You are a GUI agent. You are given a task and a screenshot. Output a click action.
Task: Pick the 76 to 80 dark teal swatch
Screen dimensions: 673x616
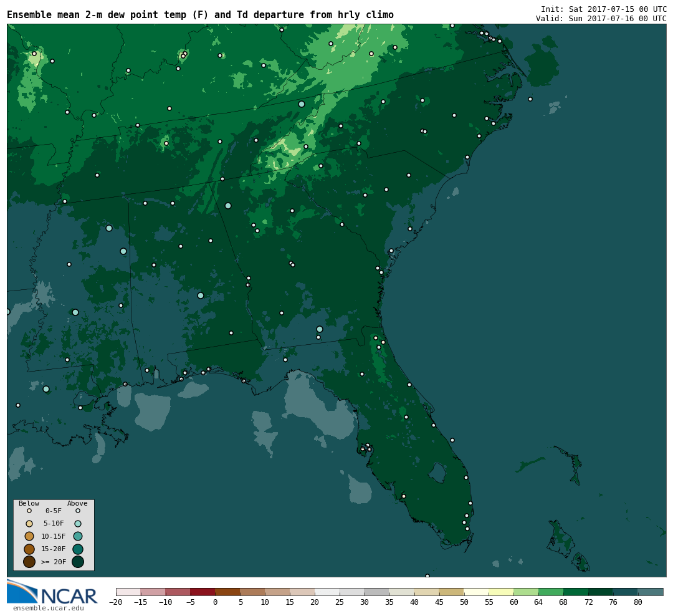pyautogui.click(x=626, y=592)
